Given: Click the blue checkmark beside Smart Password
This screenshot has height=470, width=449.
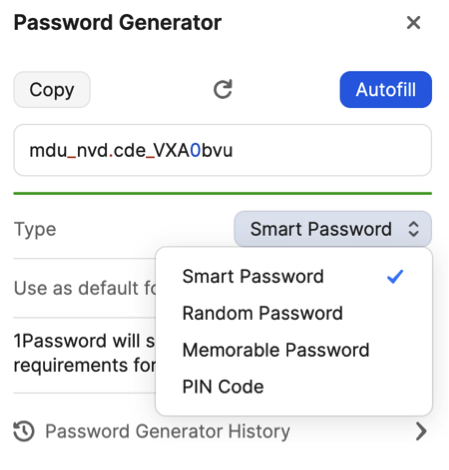Looking at the screenshot, I should click(395, 276).
